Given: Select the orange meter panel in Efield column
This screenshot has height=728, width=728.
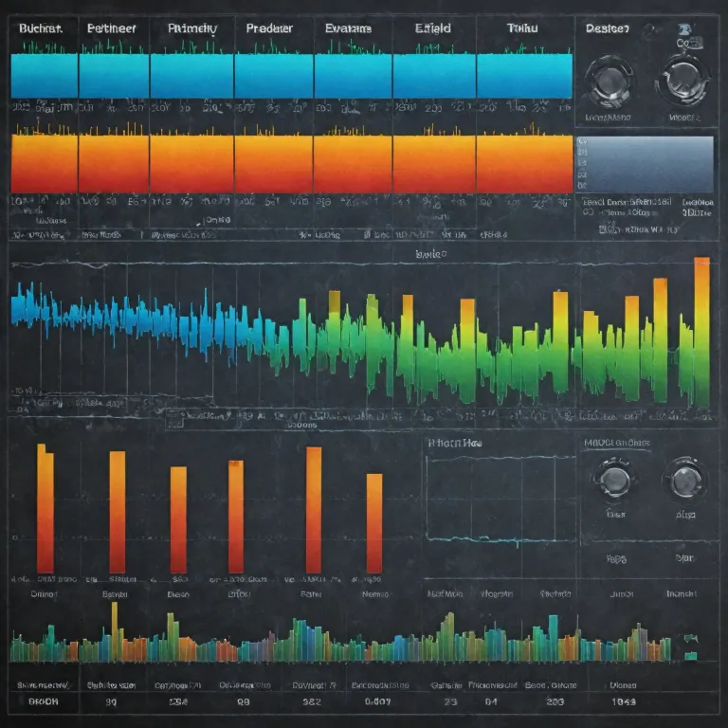Looking at the screenshot, I should (434, 163).
